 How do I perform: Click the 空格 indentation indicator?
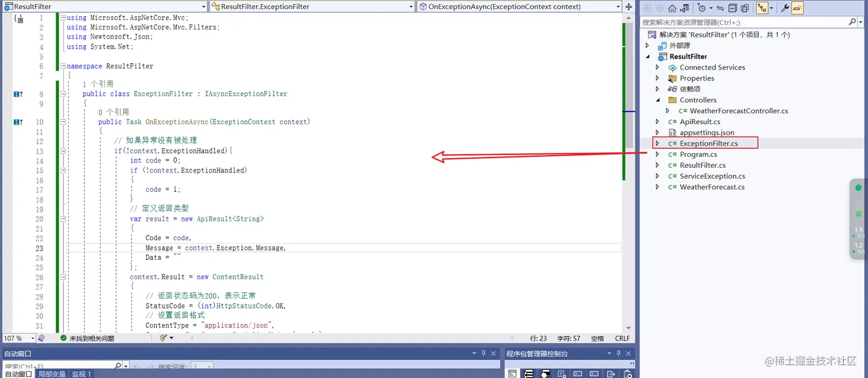point(598,339)
